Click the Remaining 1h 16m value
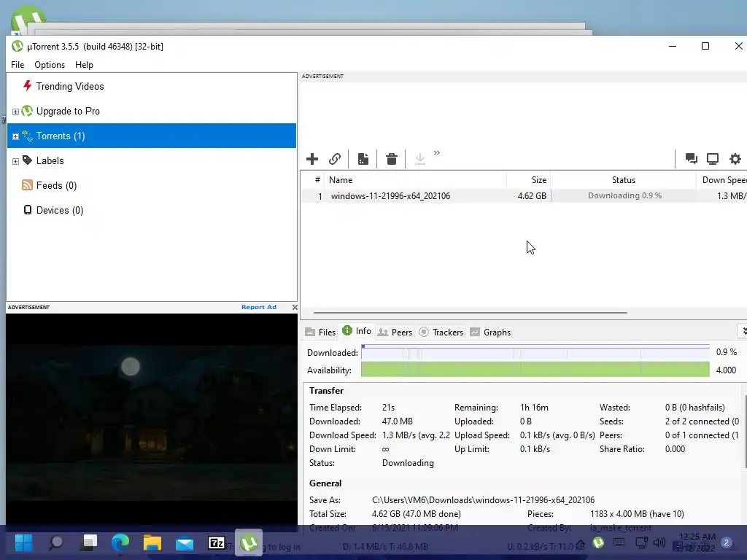 pos(534,408)
